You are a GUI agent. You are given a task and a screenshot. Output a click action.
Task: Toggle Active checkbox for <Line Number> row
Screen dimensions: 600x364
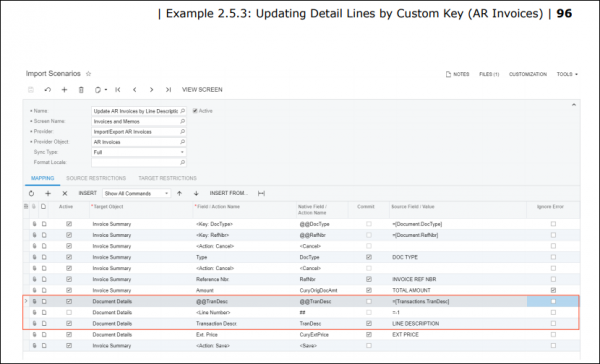[69, 312]
